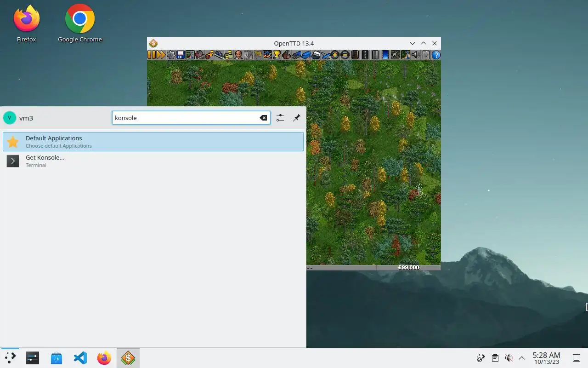Click the KDE application launcher button
The height and width of the screenshot is (368, 588).
[10, 358]
